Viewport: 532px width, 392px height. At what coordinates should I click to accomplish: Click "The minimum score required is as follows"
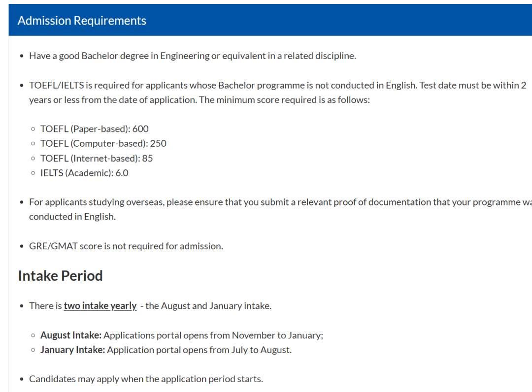point(284,100)
